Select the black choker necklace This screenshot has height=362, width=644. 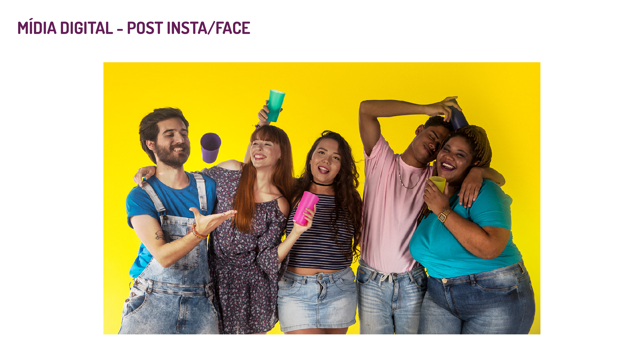coord(323,184)
